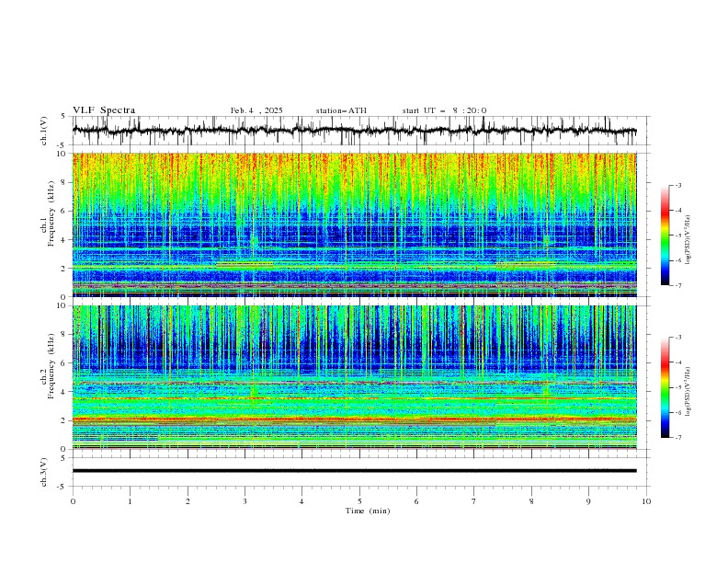This screenshot has width=728, height=563.
Task: Click the ch.2 spectrogram color bar
Action: [x=665, y=387]
